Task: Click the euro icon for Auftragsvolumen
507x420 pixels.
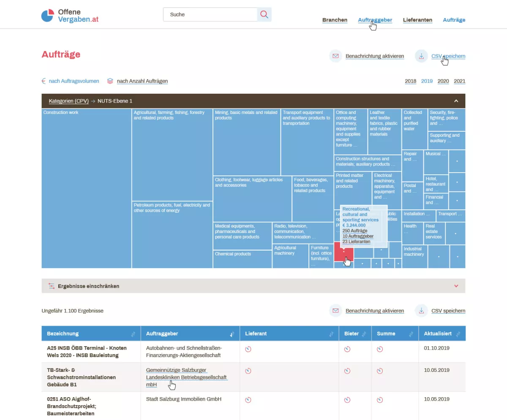Action: pyautogui.click(x=44, y=81)
